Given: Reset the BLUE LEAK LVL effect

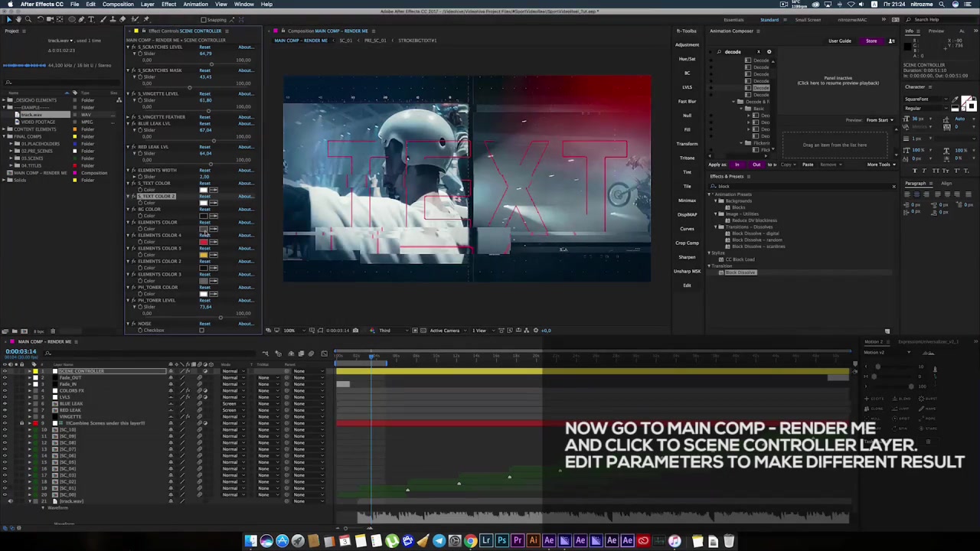Looking at the screenshot, I should point(204,123).
